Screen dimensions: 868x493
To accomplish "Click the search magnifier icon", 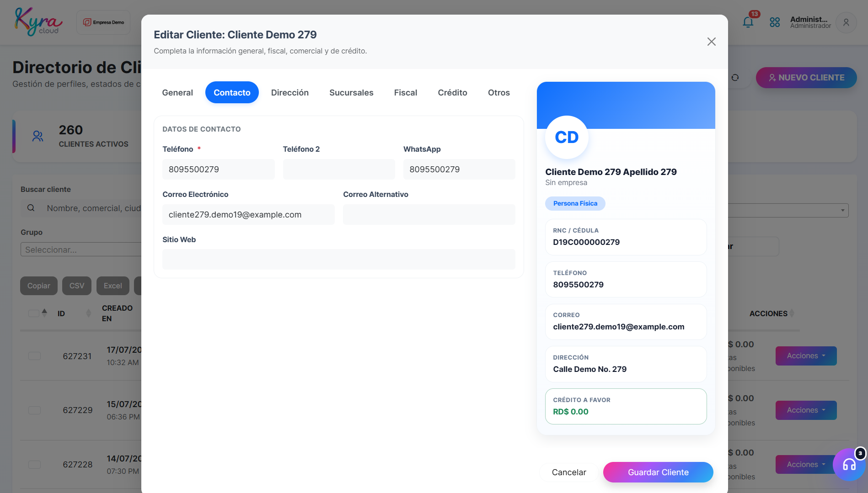I will [31, 208].
